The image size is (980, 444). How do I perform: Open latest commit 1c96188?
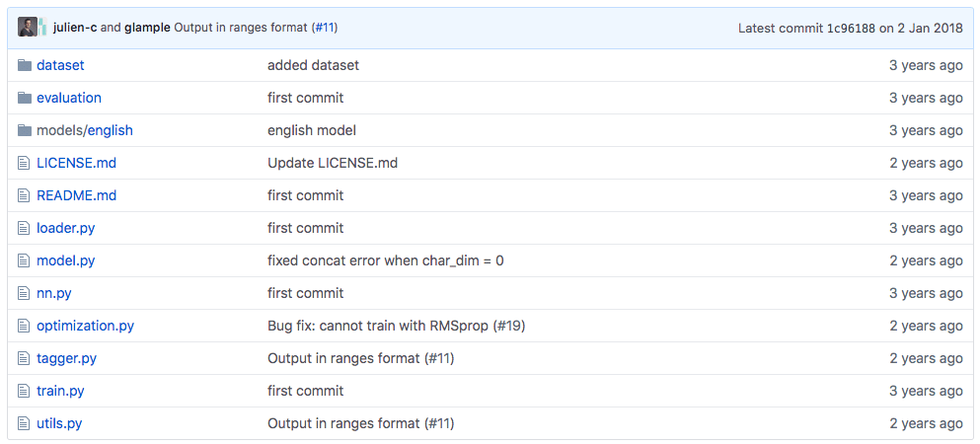(x=852, y=28)
